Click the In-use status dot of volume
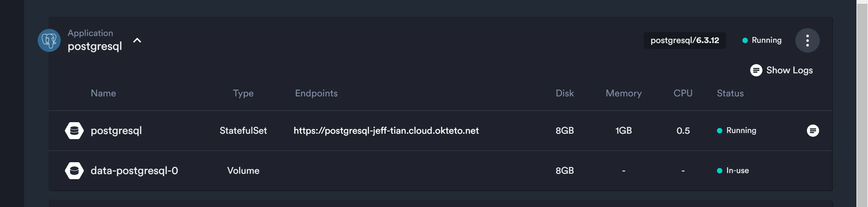The image size is (868, 207). pos(719,171)
